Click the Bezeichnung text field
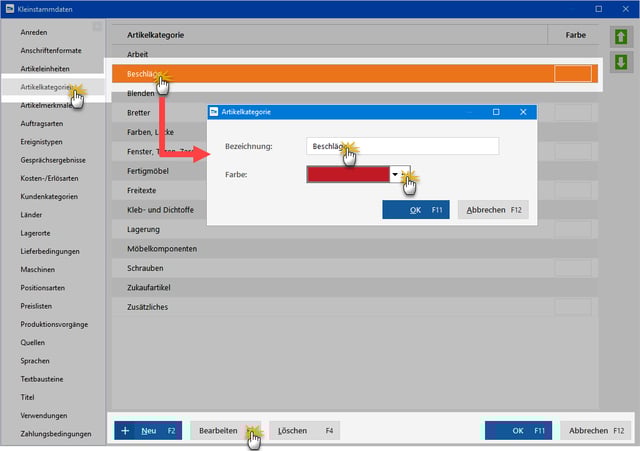The height and width of the screenshot is (451, 640). (402, 146)
